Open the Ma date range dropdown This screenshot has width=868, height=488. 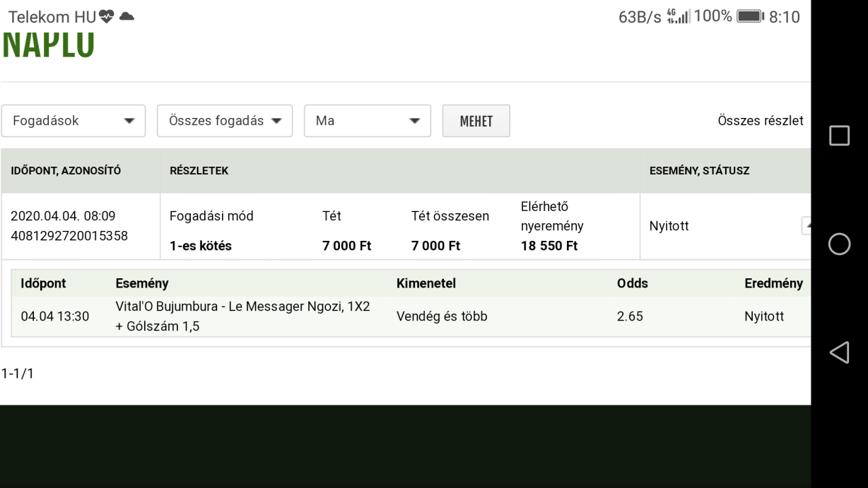point(367,121)
